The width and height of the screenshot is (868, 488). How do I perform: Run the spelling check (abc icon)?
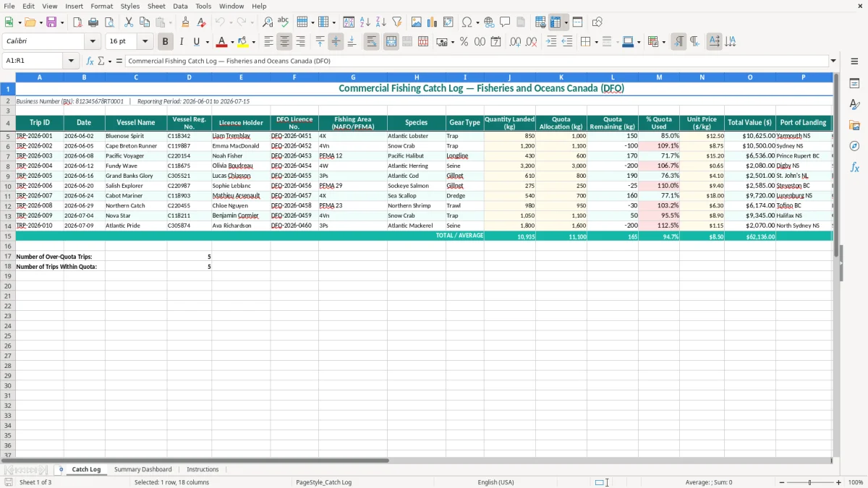tap(283, 22)
